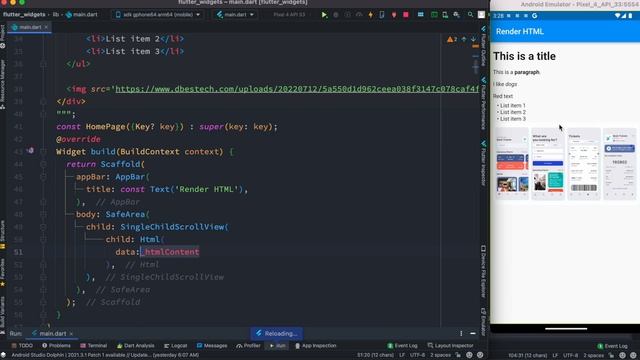This screenshot has height=360, width=640.
Task: Open the Flutter Performance side panel
Action: tap(484, 103)
